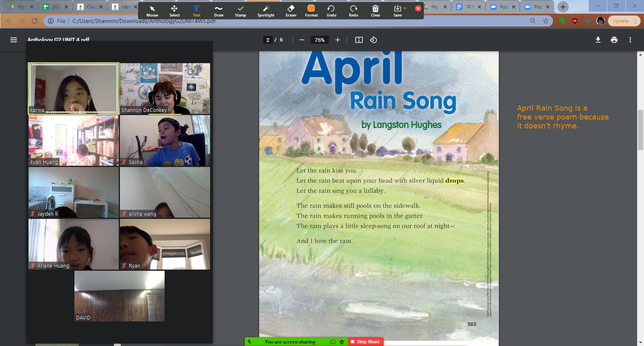Pick the Draw annotation tool

(x=219, y=11)
